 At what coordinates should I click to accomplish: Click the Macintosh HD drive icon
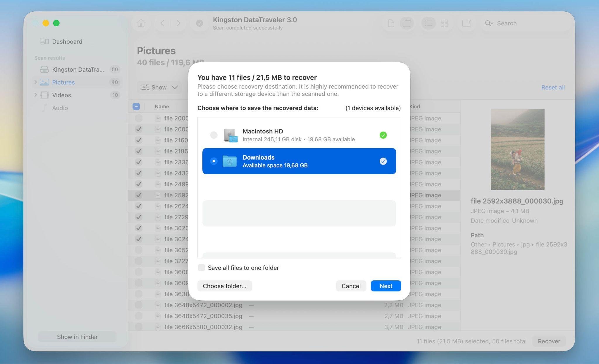click(x=230, y=135)
